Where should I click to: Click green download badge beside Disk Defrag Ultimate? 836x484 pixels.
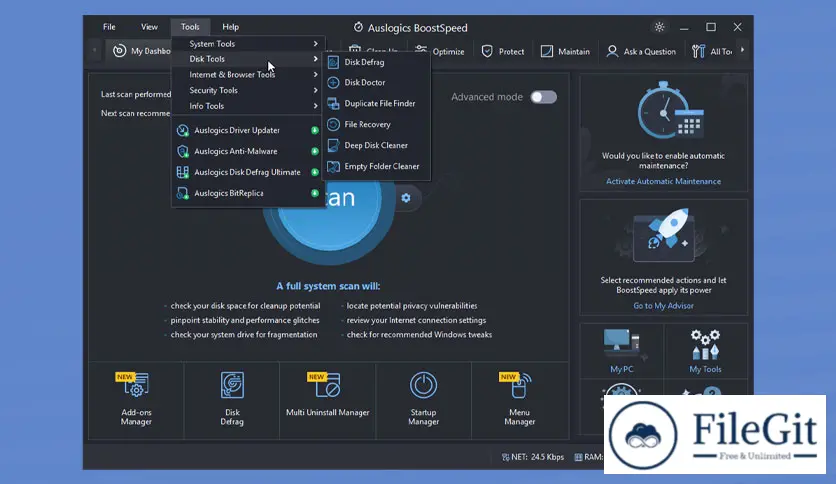pos(315,172)
